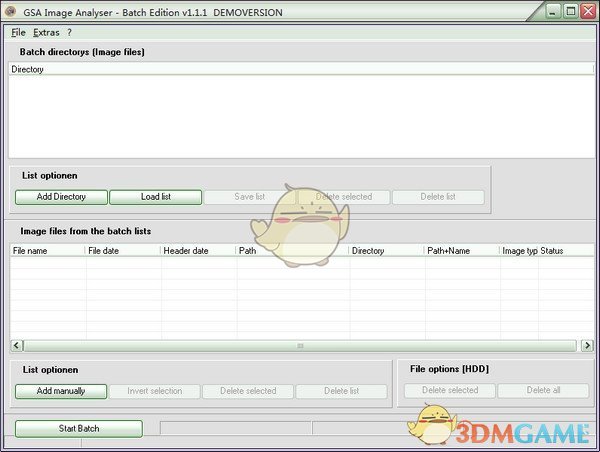Click the first progress bar beside Start Batch

235,428
